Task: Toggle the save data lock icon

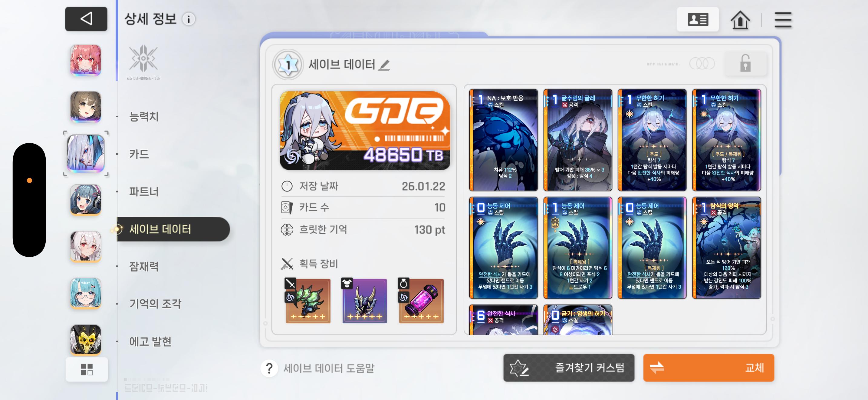Action: coord(745,63)
